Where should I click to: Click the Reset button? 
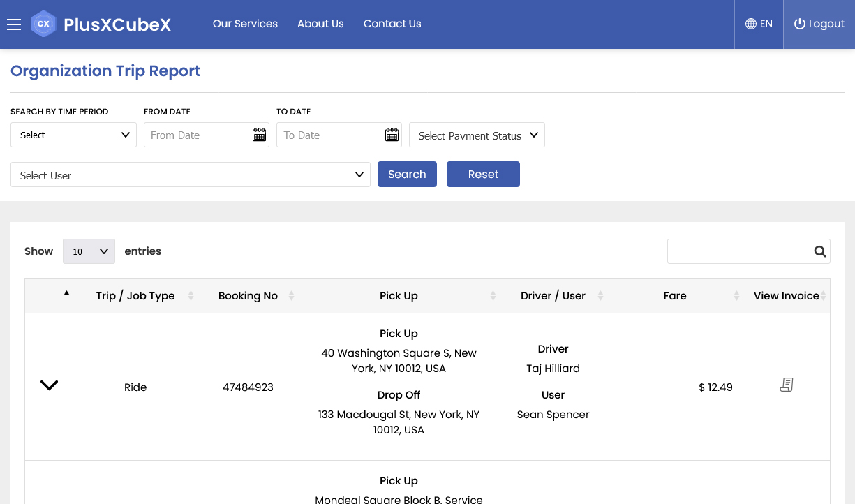point(483,175)
